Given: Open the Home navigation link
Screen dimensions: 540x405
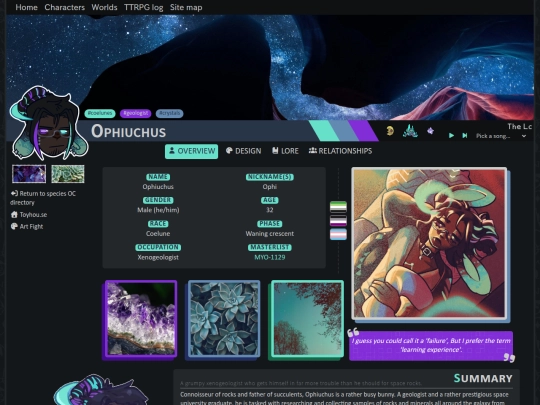Looking at the screenshot, I should pyautogui.click(x=26, y=7).
